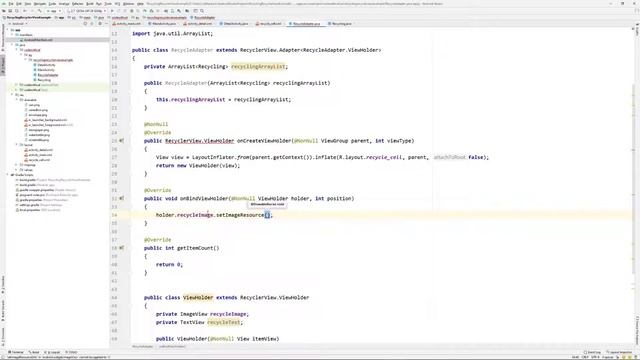Switch to DetailActivity.java editor tab
The height and width of the screenshot is (360, 640).
click(234, 24)
